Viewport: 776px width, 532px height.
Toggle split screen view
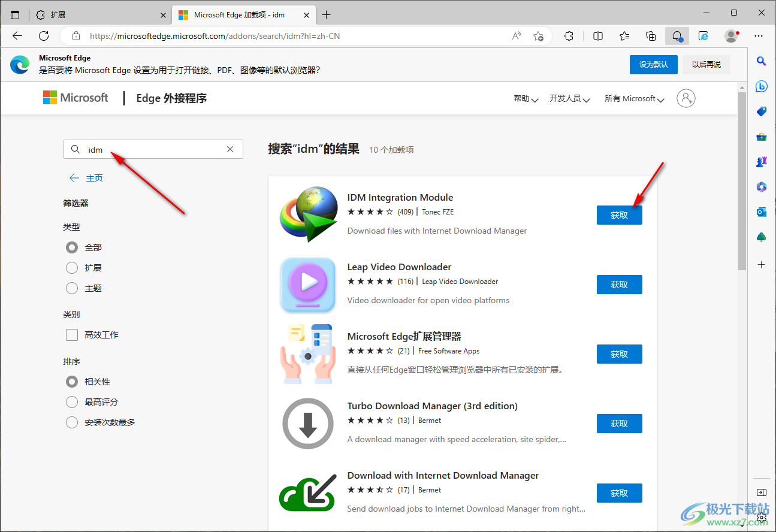click(x=598, y=36)
